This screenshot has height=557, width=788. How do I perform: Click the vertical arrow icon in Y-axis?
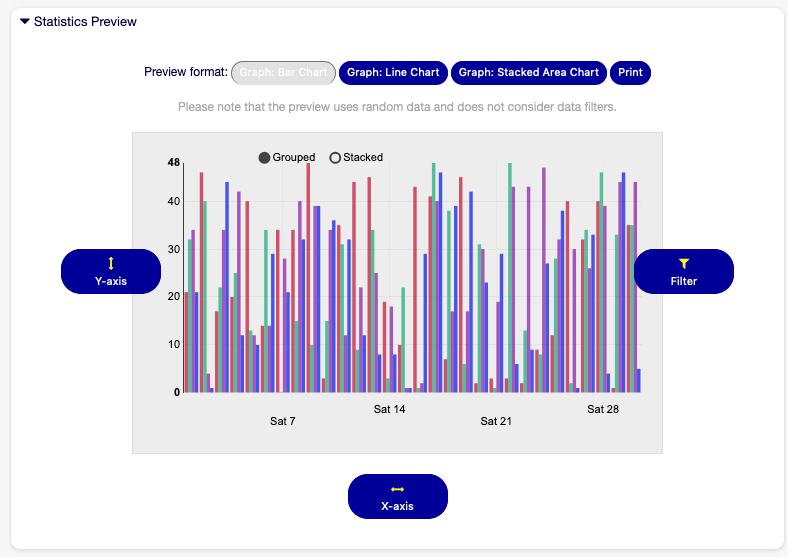pos(111,263)
